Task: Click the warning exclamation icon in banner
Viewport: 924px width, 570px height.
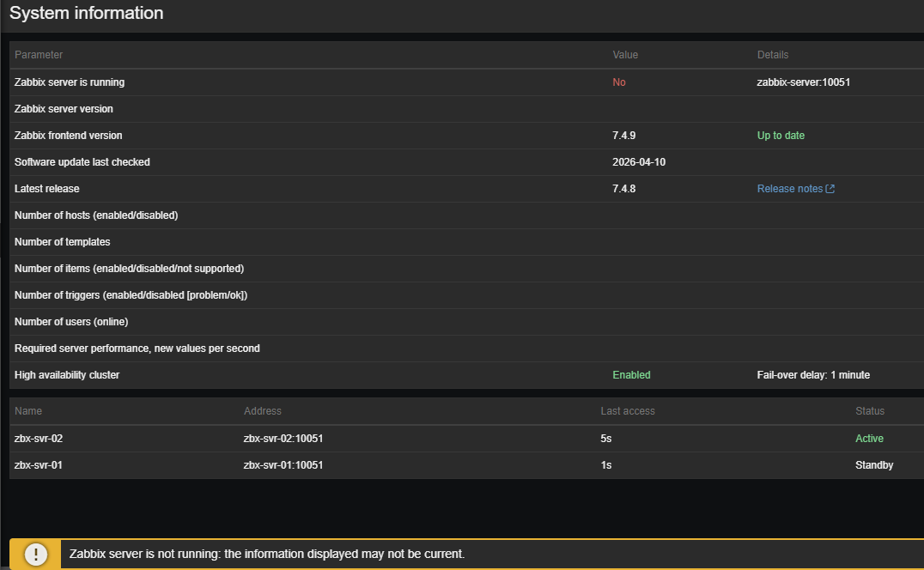Action: (x=36, y=555)
